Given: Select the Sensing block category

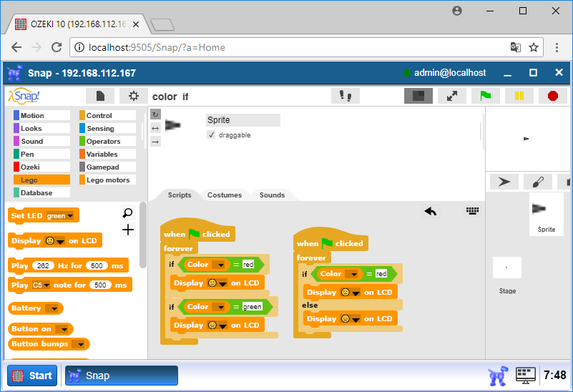Looking at the screenshot, I should pyautogui.click(x=107, y=128).
